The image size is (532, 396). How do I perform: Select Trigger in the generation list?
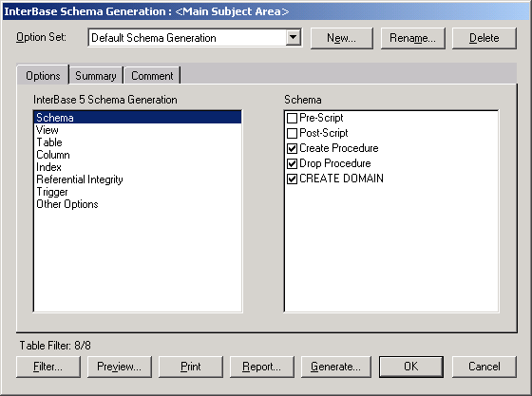[x=138, y=192]
